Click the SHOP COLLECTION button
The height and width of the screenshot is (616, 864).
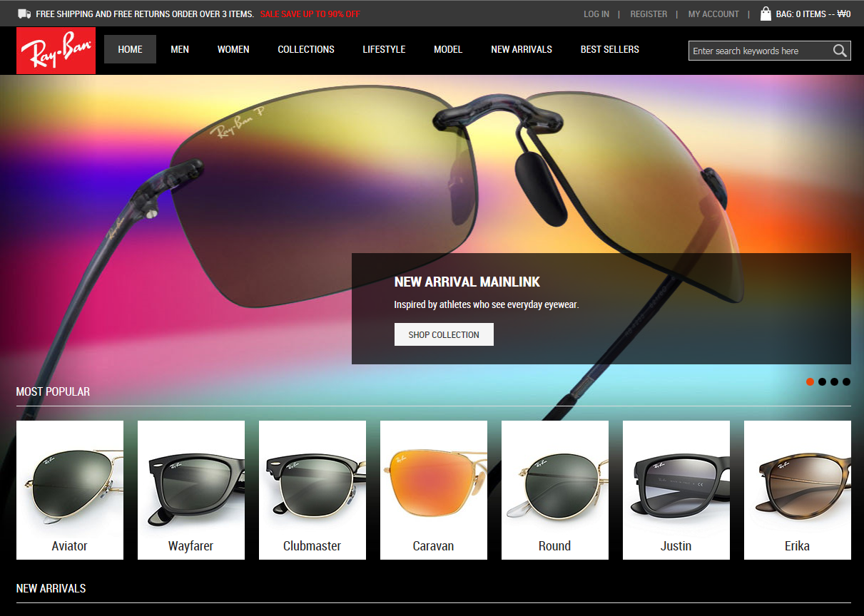point(444,334)
